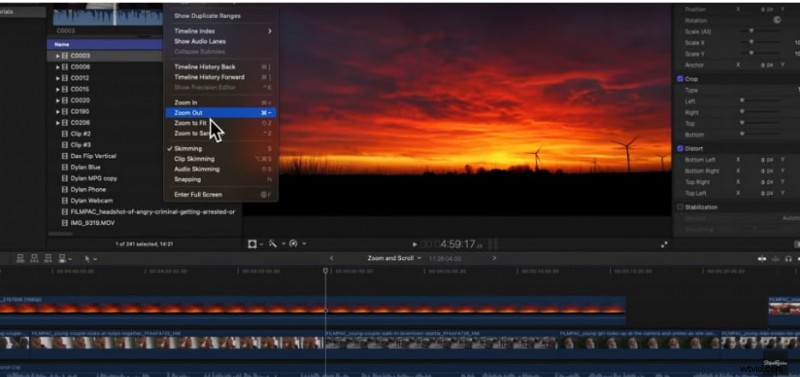The width and height of the screenshot is (800, 377).
Task: Select the Dylan Phone clip
Action: point(88,190)
